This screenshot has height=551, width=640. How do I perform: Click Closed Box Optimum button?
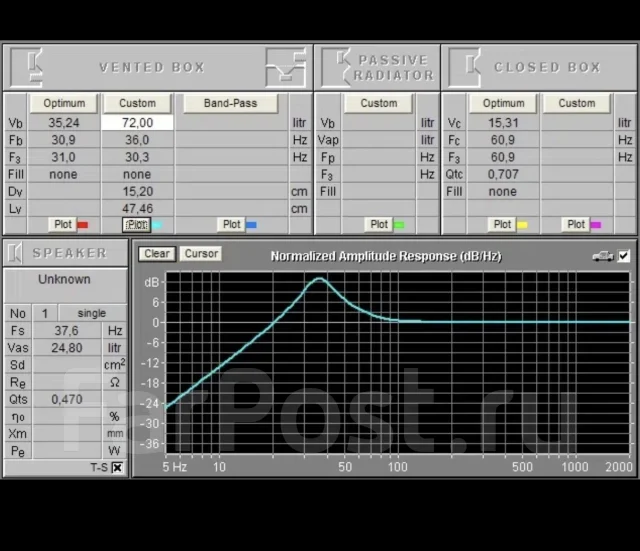[503, 103]
